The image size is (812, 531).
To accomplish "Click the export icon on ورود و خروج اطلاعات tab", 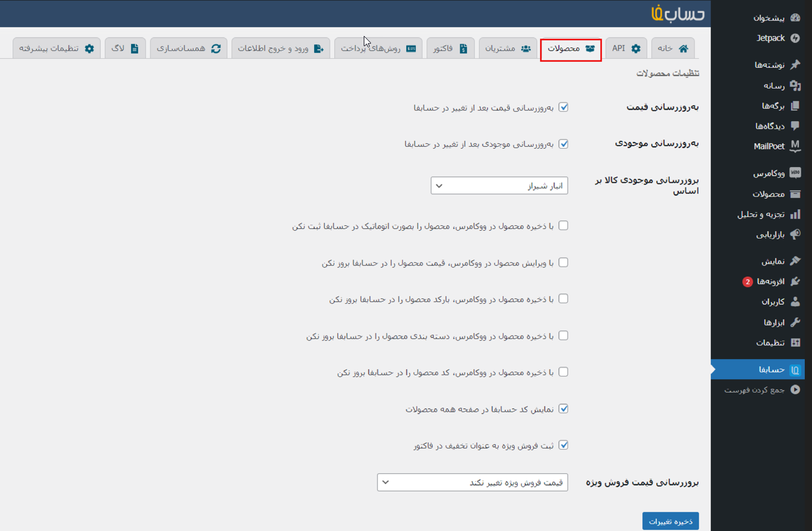I will click(319, 49).
